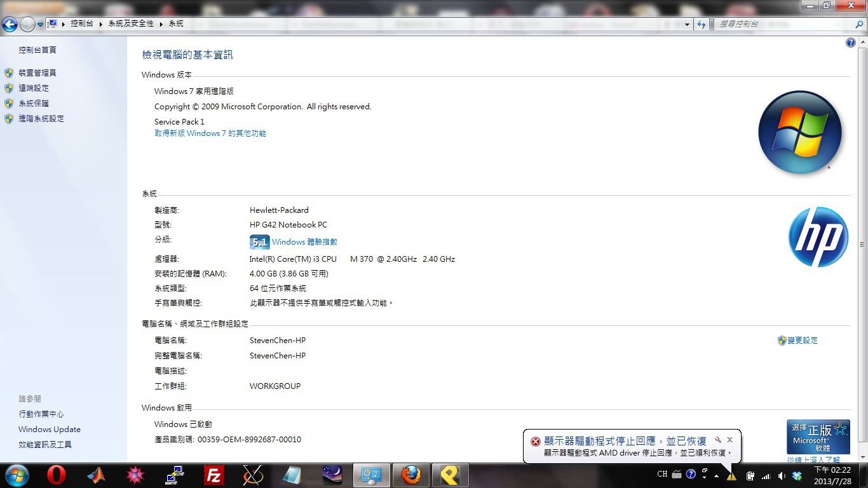
Task: Click 取得新版 Windows 7 的其他功能 link
Action: pos(210,133)
